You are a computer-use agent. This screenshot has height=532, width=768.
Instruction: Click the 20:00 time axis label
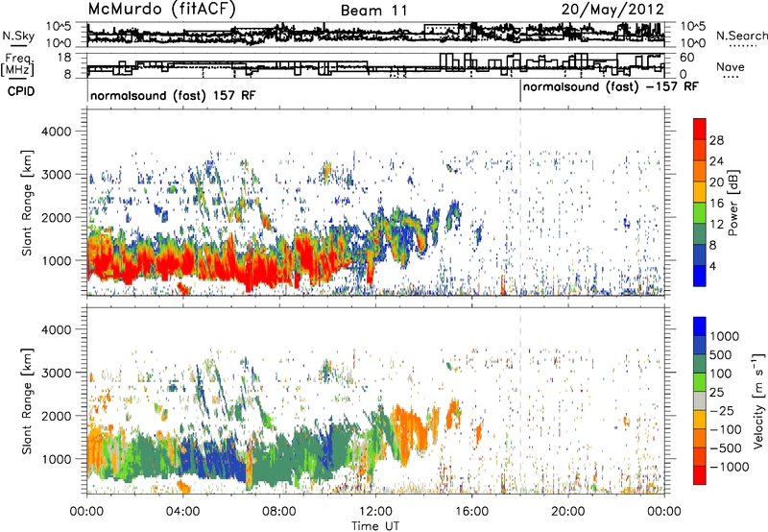(x=567, y=512)
